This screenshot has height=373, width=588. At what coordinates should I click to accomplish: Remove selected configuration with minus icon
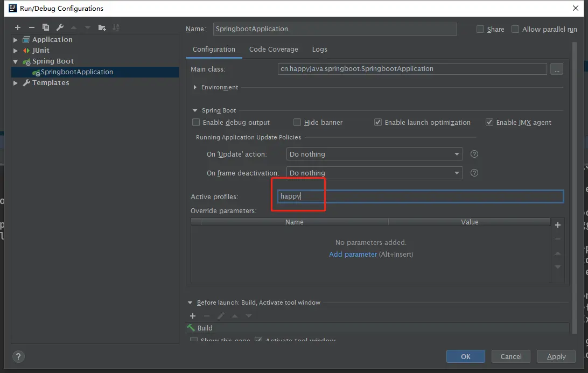31,27
